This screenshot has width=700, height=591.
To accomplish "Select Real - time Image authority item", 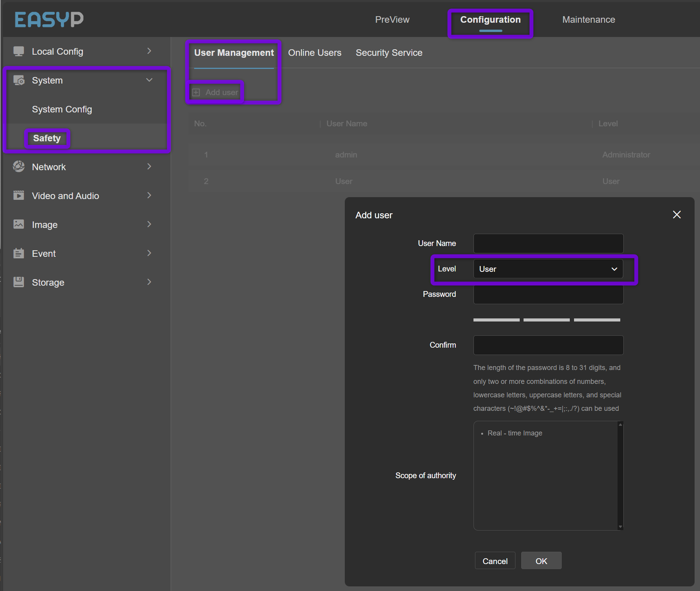I will click(515, 433).
